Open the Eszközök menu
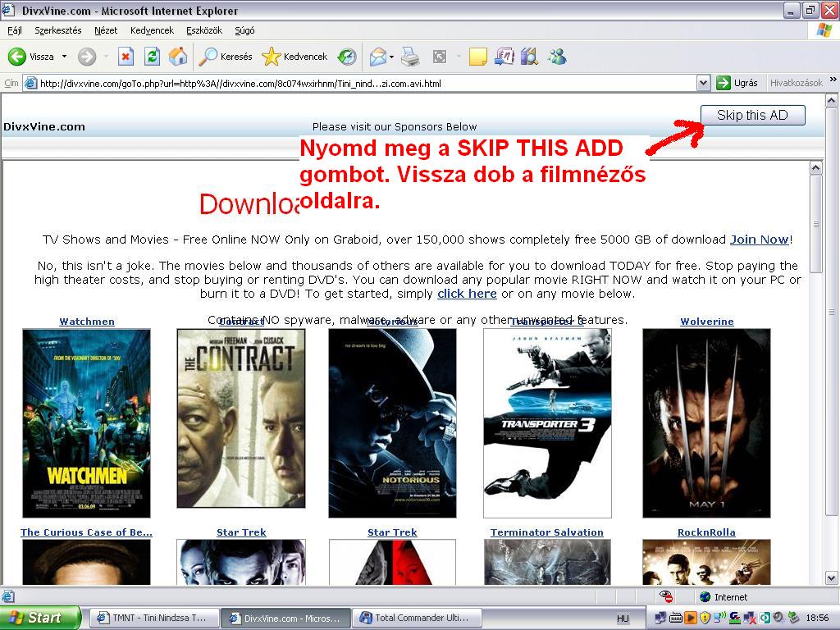This screenshot has height=630, width=840. 203,30
